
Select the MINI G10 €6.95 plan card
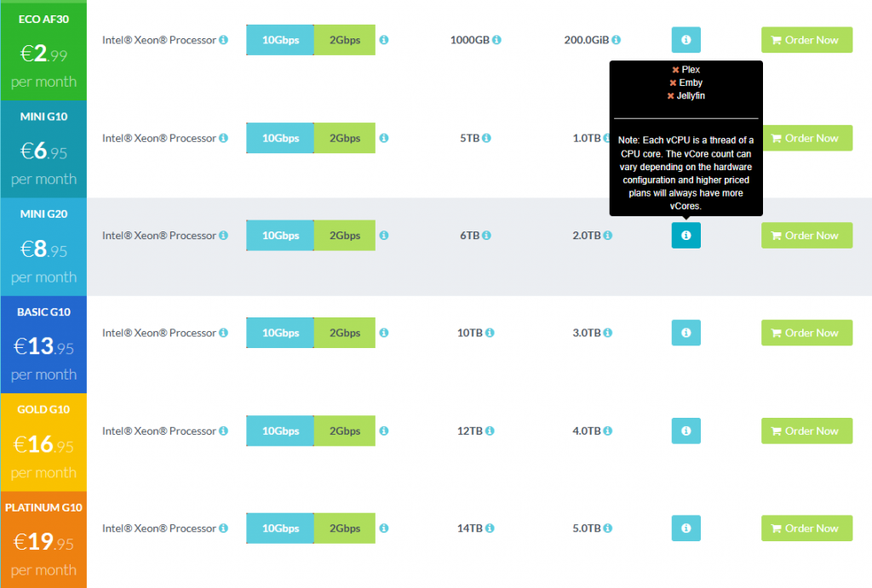click(43, 149)
